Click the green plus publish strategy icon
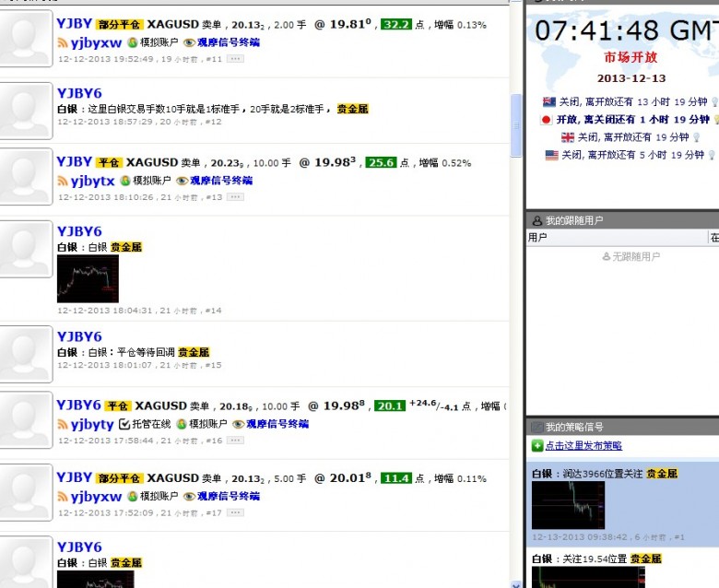 pos(537,446)
